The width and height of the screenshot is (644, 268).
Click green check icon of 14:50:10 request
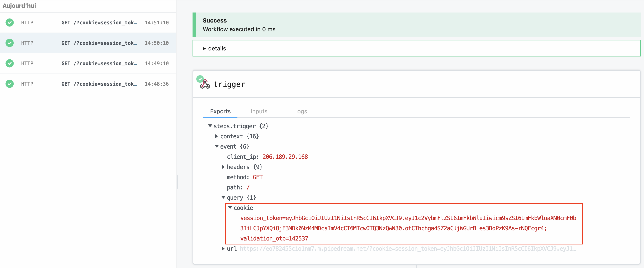click(x=10, y=43)
